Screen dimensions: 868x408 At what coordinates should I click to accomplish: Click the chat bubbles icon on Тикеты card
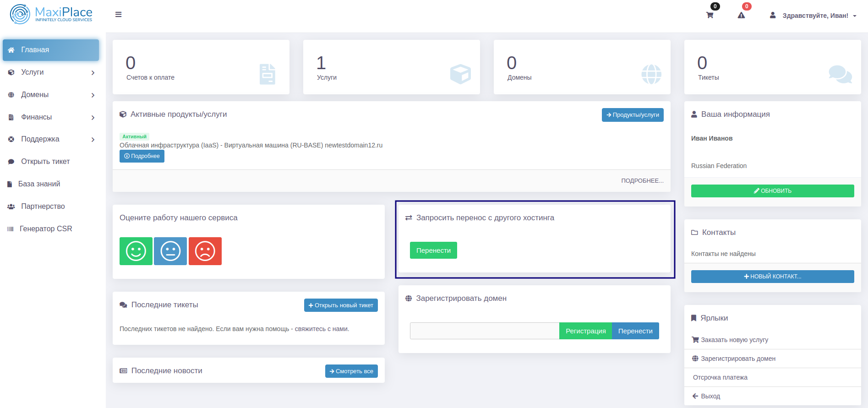(841, 74)
